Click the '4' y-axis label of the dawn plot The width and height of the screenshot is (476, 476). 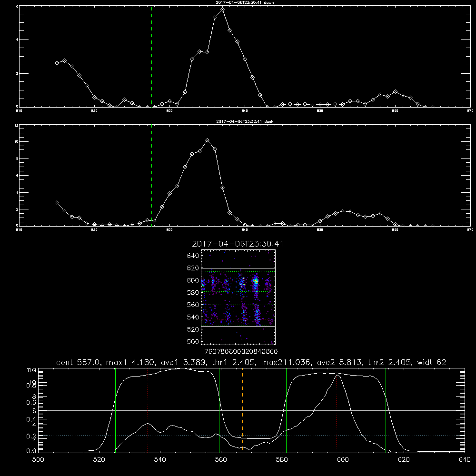tap(17, 40)
